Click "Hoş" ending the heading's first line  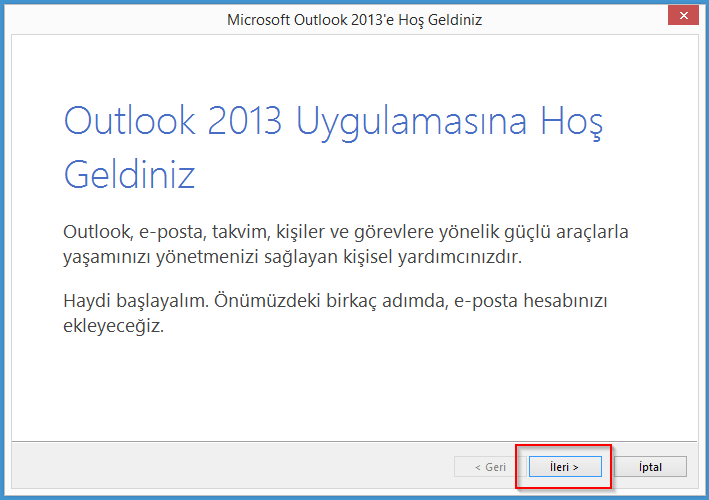coord(573,121)
